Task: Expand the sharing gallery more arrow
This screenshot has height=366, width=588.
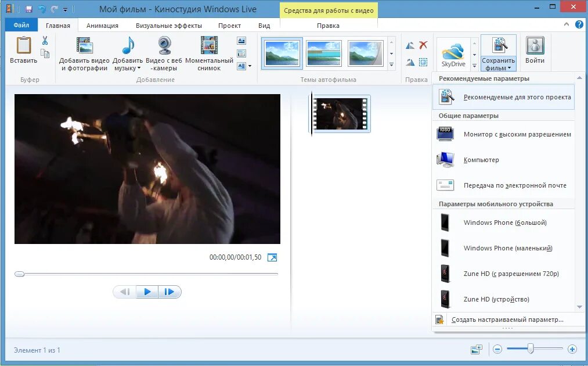Action: click(x=474, y=65)
